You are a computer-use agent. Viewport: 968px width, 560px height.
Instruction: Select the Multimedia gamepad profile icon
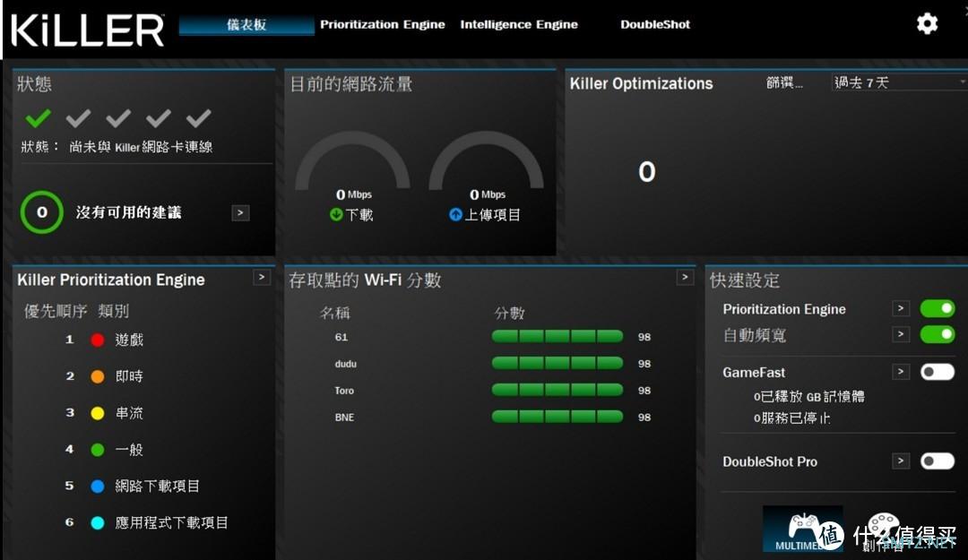802,530
